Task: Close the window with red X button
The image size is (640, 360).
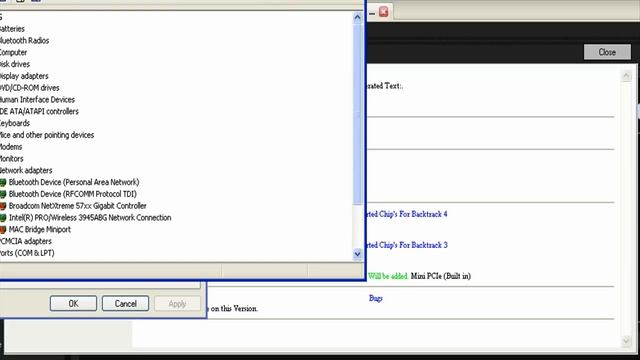Action: (x=384, y=12)
